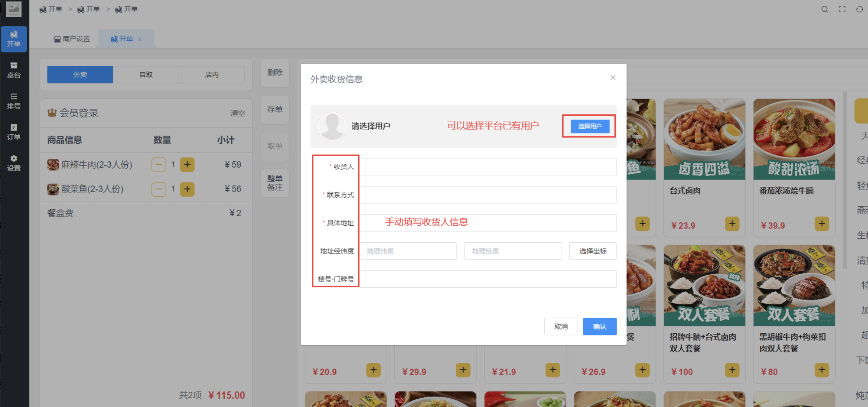Click the 取单 button

(x=275, y=146)
